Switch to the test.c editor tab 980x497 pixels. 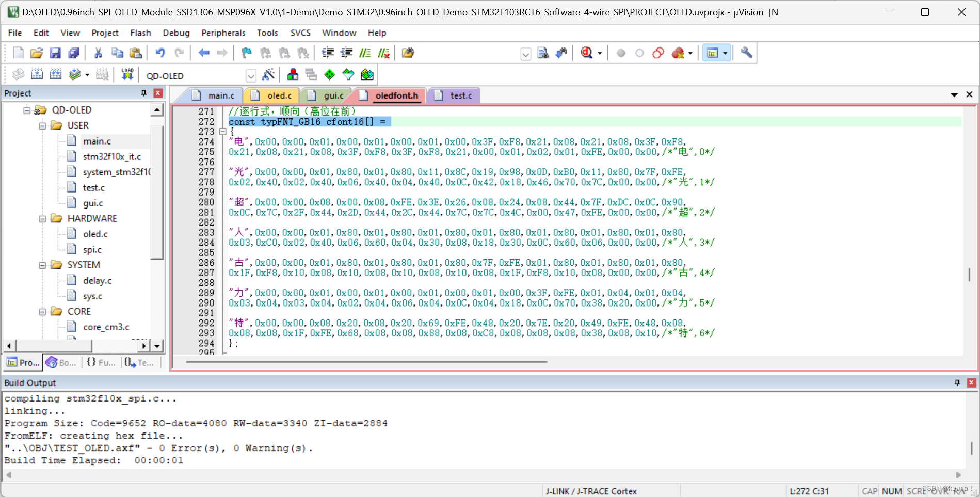pos(454,95)
